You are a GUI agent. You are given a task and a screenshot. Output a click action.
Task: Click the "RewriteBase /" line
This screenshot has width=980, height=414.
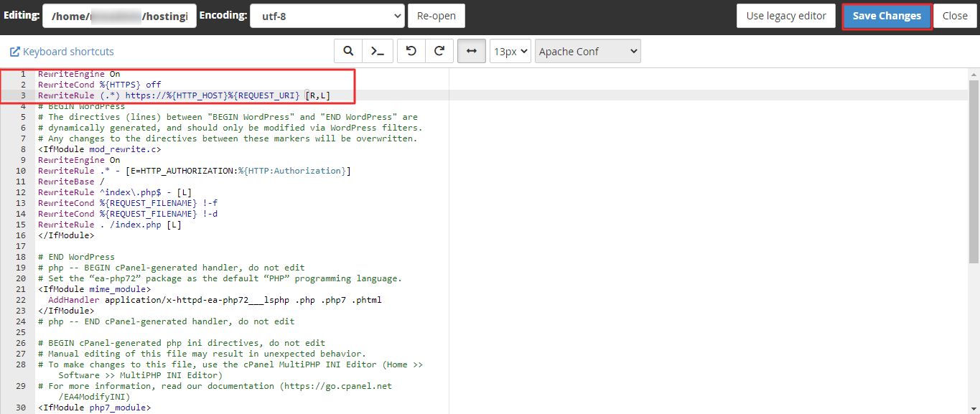click(71, 182)
